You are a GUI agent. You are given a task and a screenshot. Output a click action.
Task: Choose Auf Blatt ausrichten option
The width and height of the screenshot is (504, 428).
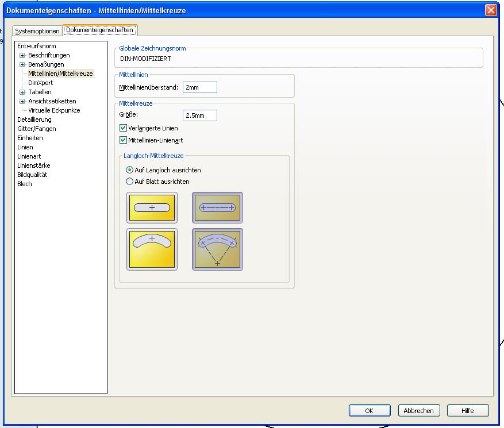[x=129, y=182]
